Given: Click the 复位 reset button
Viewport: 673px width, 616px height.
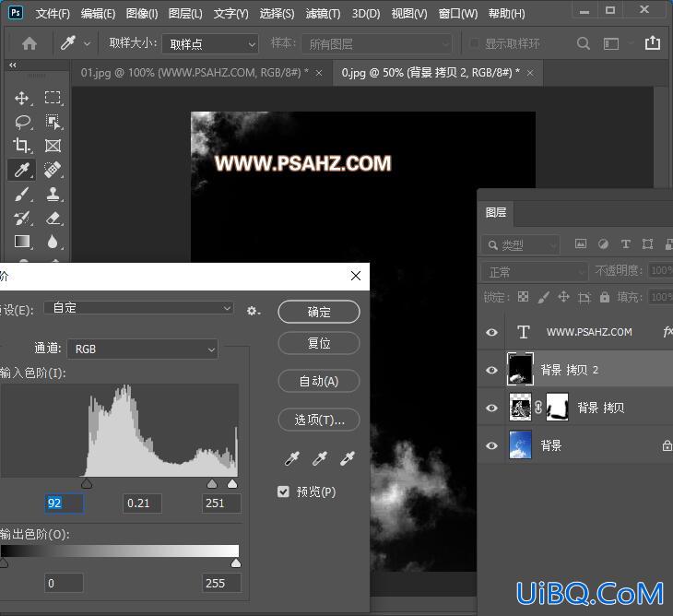Looking at the screenshot, I should click(319, 343).
